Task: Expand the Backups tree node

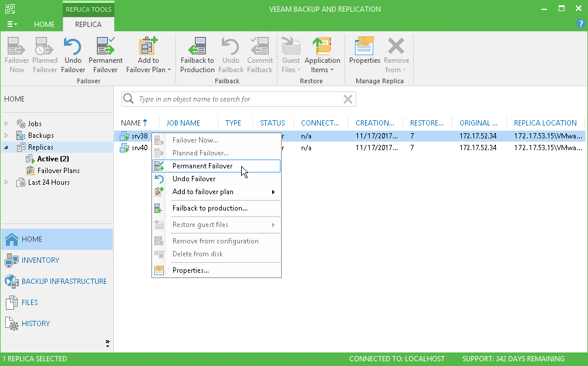Action: click(6, 135)
